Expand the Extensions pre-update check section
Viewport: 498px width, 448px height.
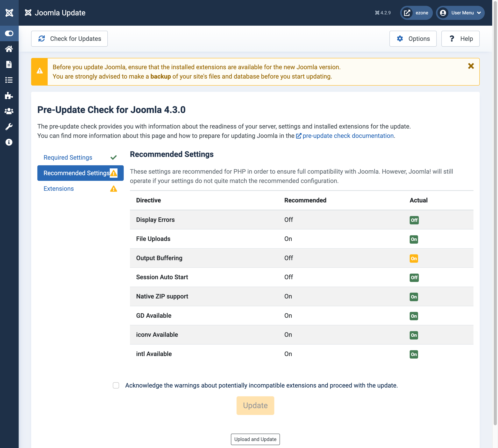pyautogui.click(x=58, y=189)
